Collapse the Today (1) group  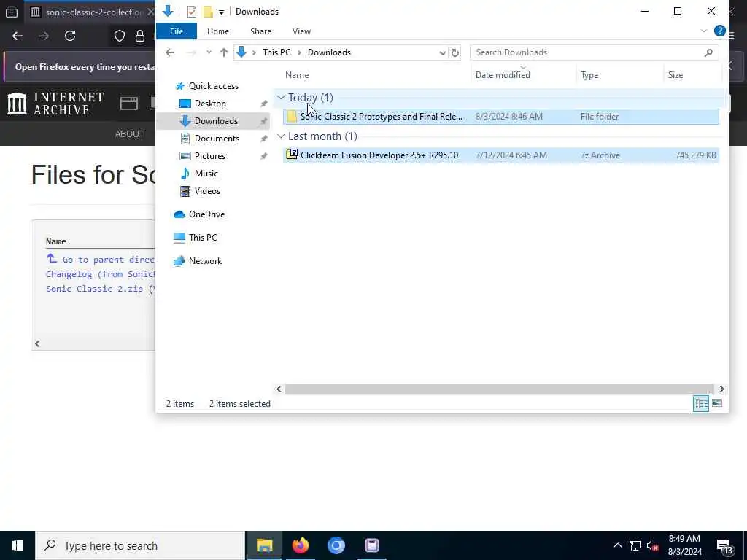tap(281, 98)
